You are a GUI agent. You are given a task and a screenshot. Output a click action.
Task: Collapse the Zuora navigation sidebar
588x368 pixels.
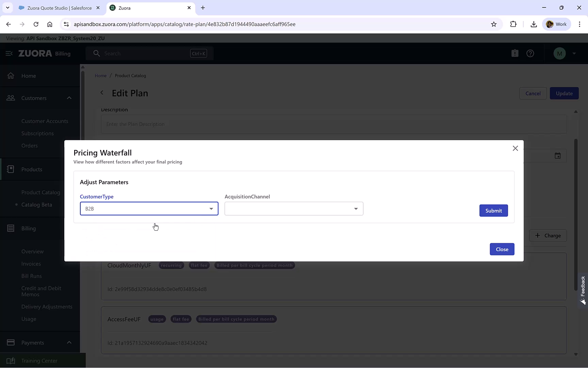point(9,53)
